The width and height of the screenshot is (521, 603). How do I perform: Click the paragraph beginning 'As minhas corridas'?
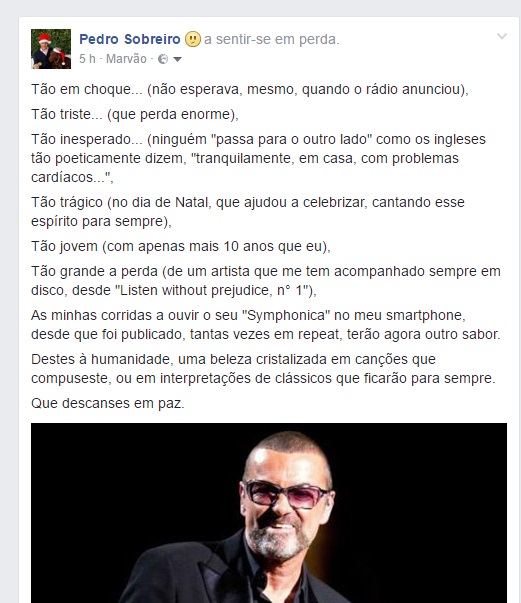(266, 325)
